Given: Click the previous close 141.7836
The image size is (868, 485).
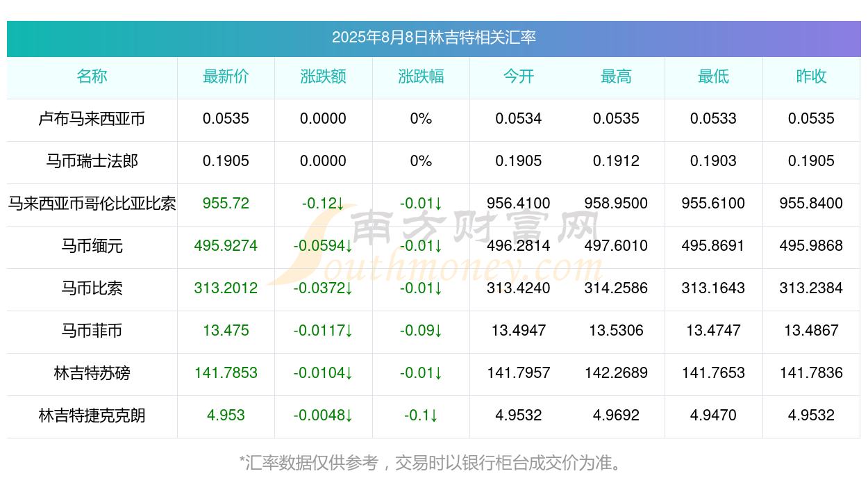Looking at the screenshot, I should (x=811, y=373).
